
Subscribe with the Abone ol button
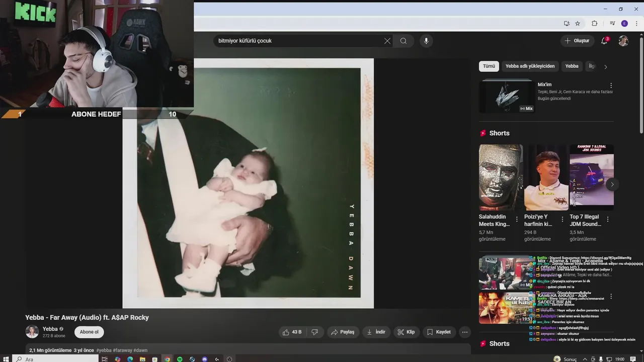click(89, 332)
